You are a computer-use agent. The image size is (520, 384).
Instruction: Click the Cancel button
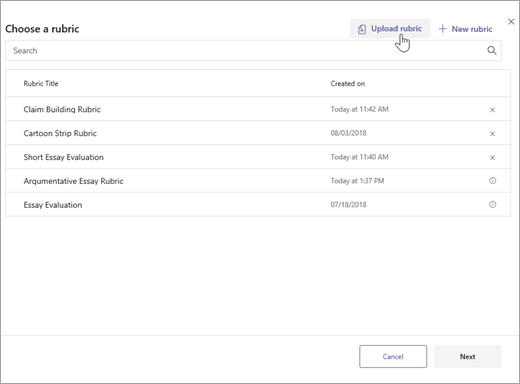pos(393,356)
